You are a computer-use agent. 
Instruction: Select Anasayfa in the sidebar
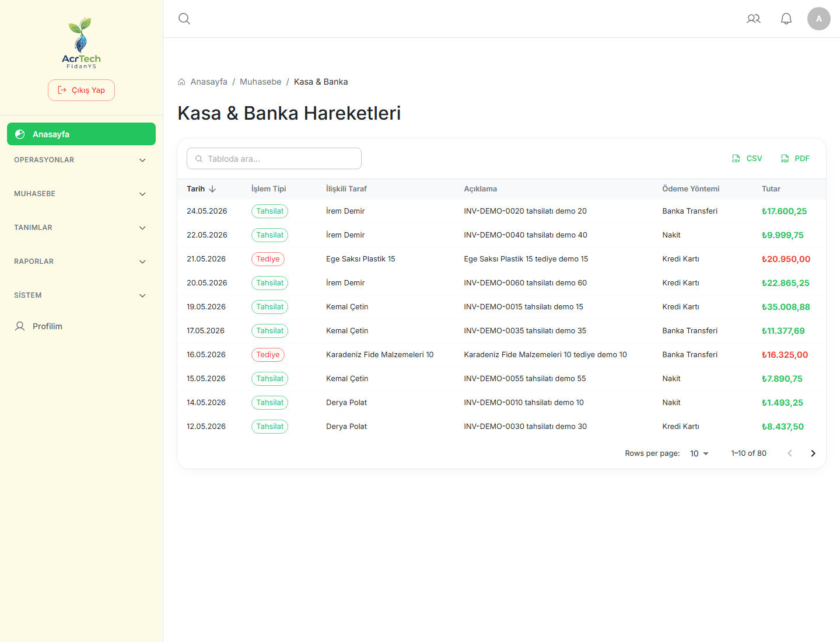pos(81,134)
